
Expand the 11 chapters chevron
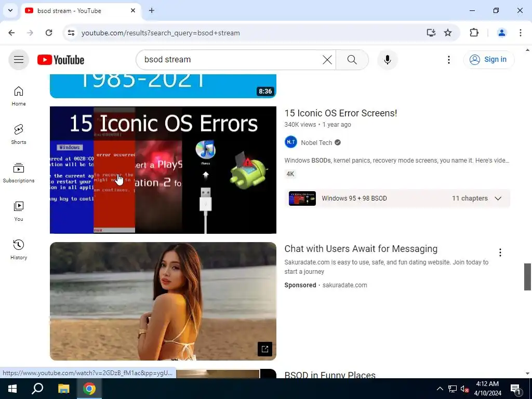point(498,198)
